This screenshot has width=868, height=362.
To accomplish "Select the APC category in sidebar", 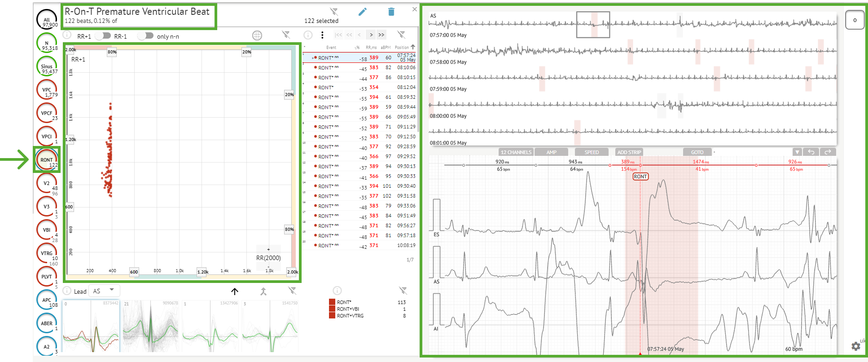I will (x=47, y=300).
